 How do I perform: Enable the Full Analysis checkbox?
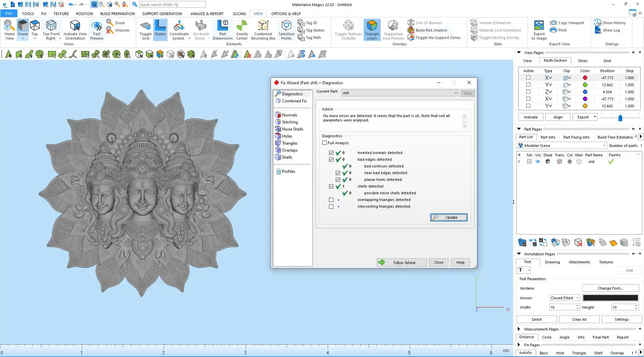coord(324,143)
